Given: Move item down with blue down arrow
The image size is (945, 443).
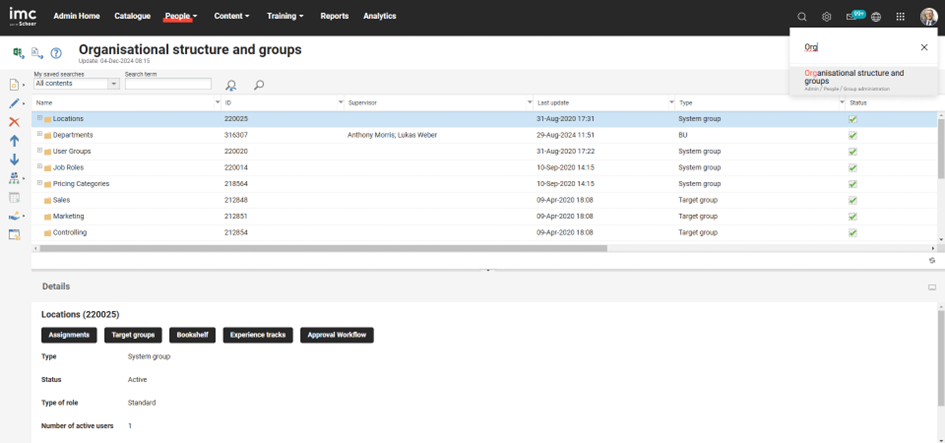Looking at the screenshot, I should (14, 159).
